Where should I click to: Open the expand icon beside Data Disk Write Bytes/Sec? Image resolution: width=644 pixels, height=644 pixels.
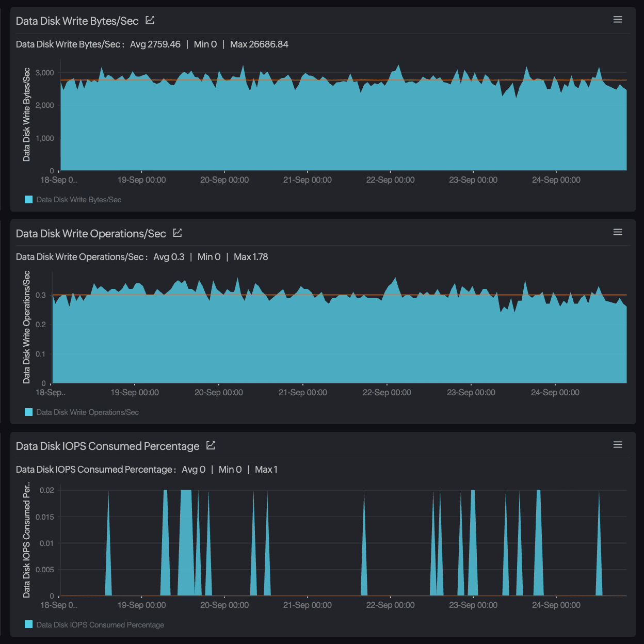coord(150,20)
